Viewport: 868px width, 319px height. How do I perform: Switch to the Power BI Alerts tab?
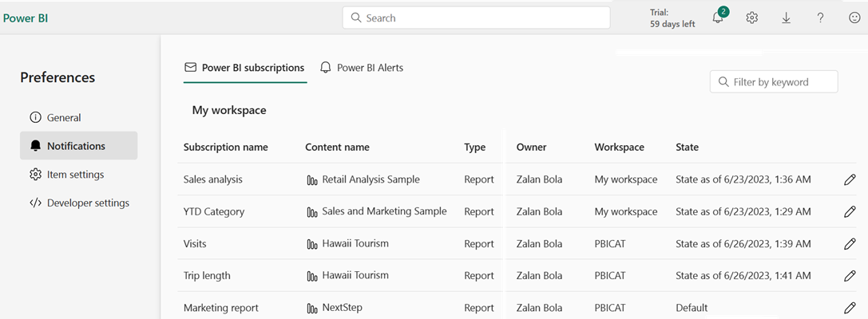coord(362,68)
